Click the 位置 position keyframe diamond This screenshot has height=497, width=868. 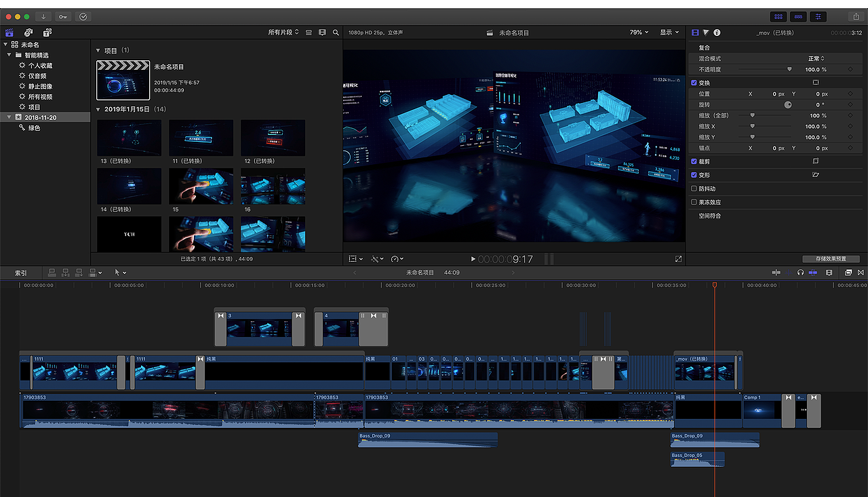tap(850, 94)
